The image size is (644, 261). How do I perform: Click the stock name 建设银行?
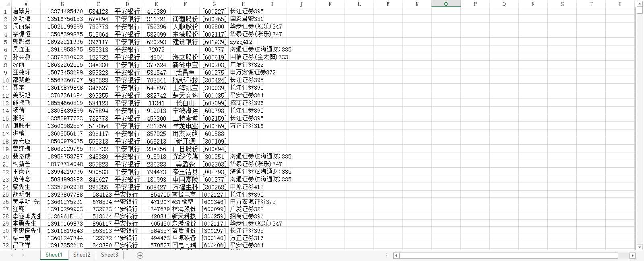pyautogui.click(x=185, y=42)
